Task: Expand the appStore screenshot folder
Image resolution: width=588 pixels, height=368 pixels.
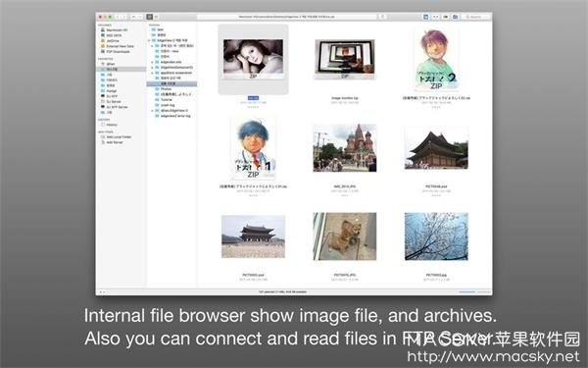Action: (x=152, y=73)
